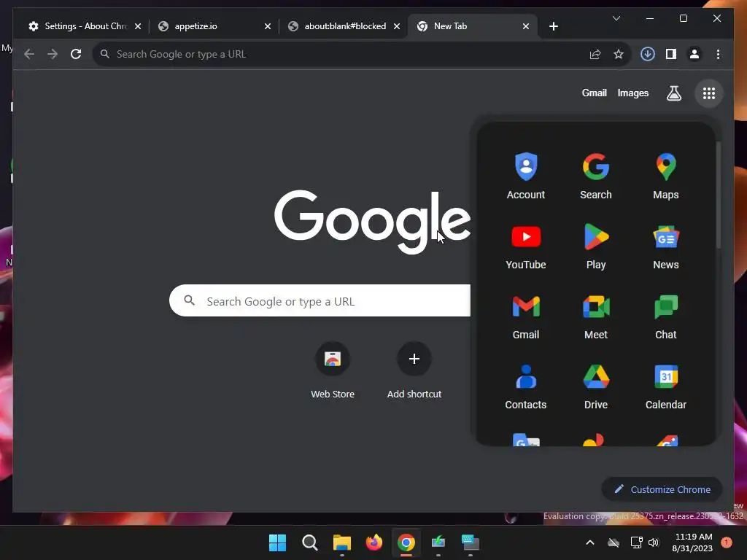The height and width of the screenshot is (560, 747).
Task: Open the Gmail app icon in the apps grid
Action: pos(525,316)
